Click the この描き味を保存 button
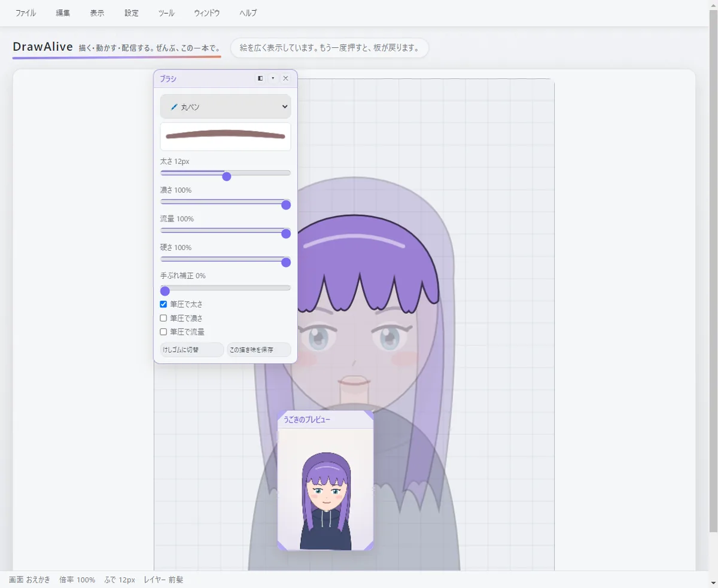This screenshot has height=588, width=718. (259, 349)
